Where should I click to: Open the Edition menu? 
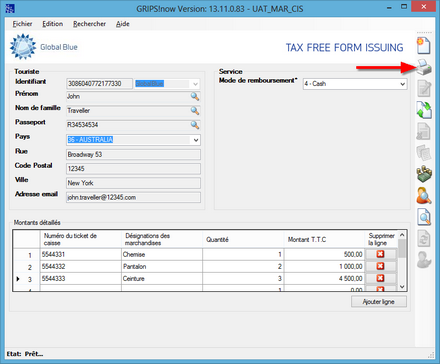tap(52, 24)
